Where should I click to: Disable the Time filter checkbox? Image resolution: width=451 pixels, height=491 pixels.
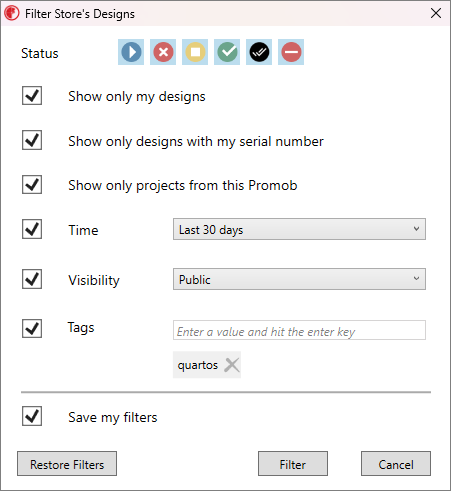32,229
